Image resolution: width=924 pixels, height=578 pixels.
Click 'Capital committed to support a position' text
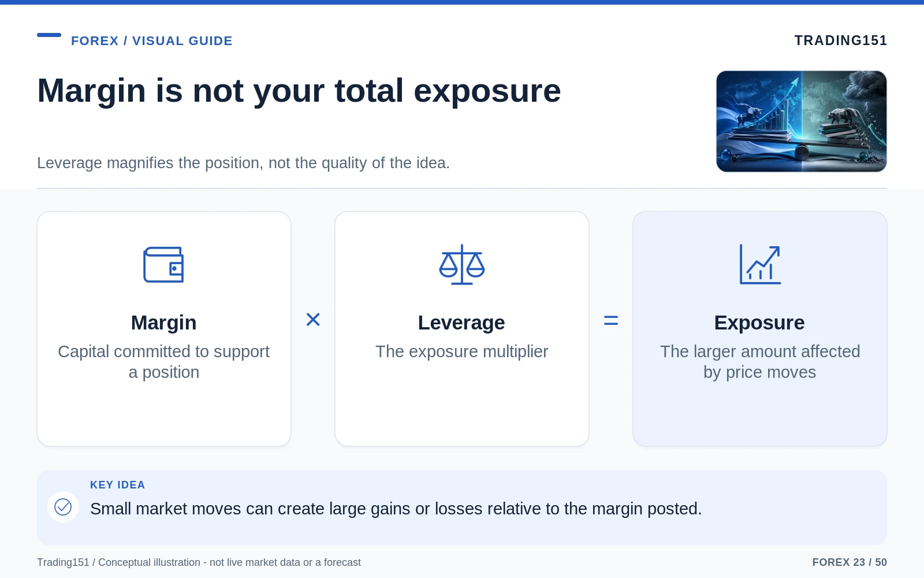pyautogui.click(x=164, y=362)
